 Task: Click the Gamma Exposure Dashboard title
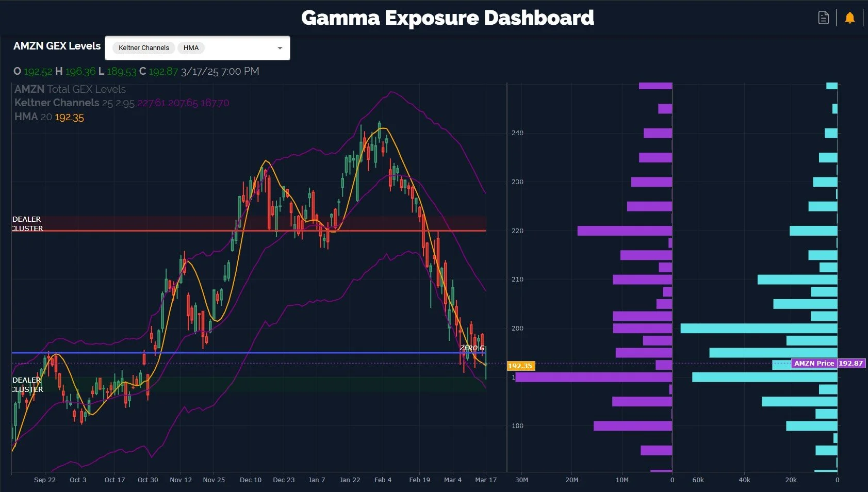coord(447,18)
